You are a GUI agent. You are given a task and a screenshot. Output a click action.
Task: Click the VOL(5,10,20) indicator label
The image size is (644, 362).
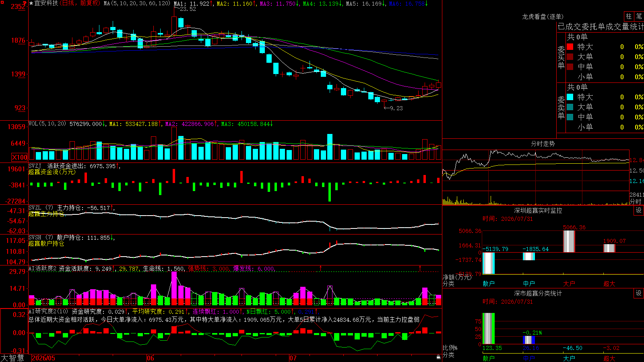(47, 124)
